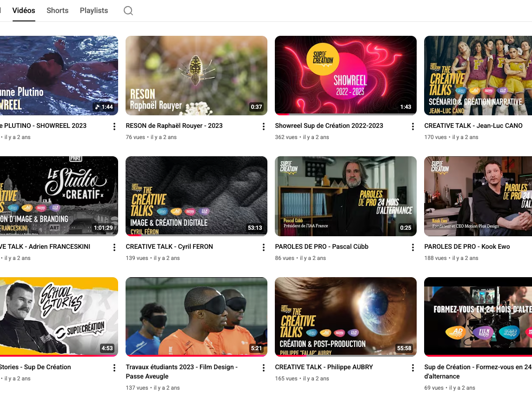Screen dimensions: 532x399
Task: Play the Kook Ewo Paroles de Pro thumbnail
Action: tap(478, 196)
